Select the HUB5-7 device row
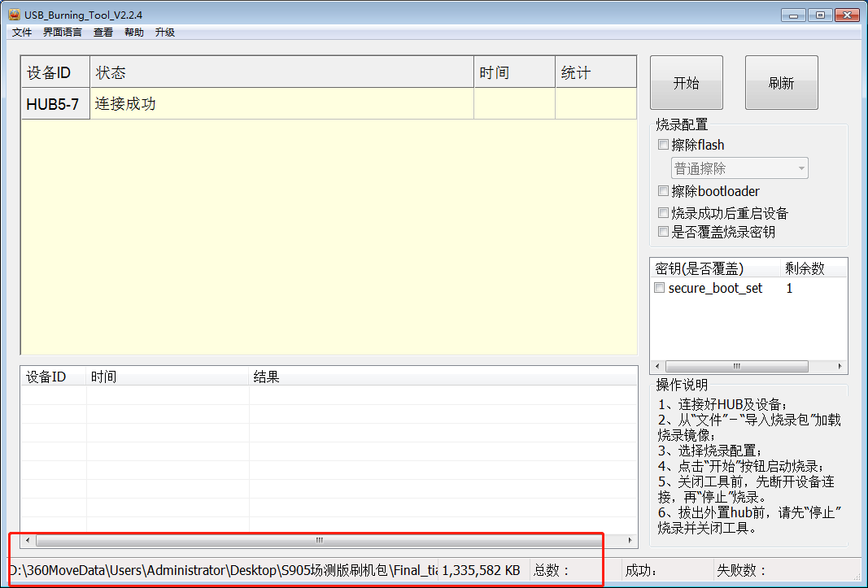Screen dimensions: 868x588 (x=53, y=104)
